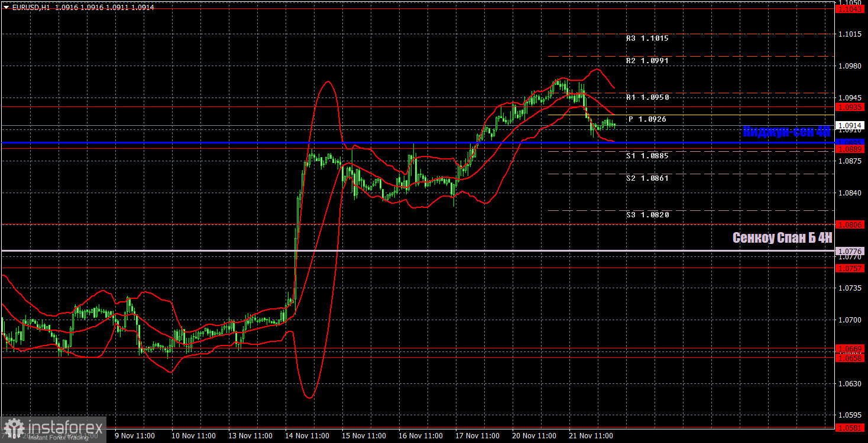Click the red 1.0889 price level tag
The image size is (868, 443).
(x=851, y=149)
